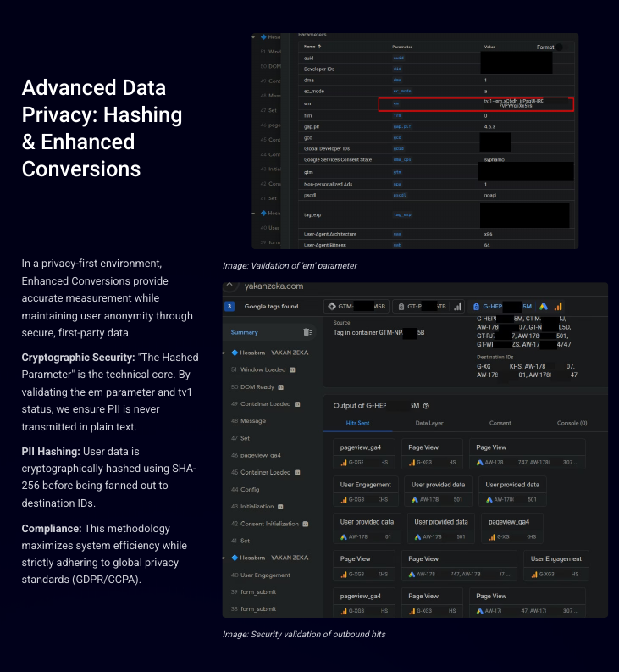Screen dimensions: 619x672
Task: Select event 40 User Engagement
Action: [261, 575]
